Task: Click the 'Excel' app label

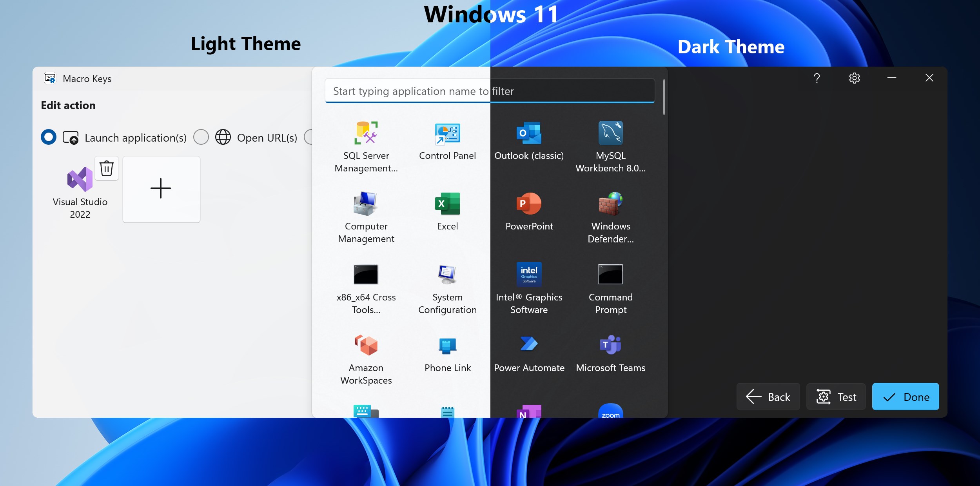Action: tap(447, 226)
